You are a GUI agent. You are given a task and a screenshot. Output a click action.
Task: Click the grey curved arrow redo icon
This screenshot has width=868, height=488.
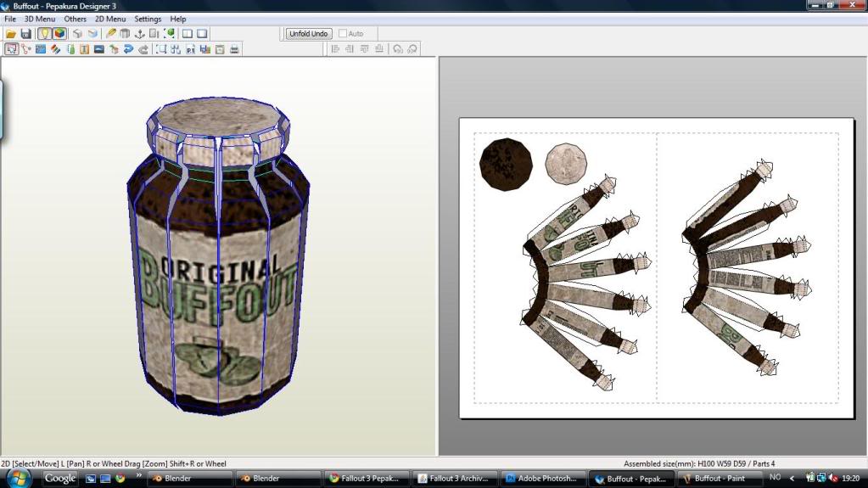143,49
